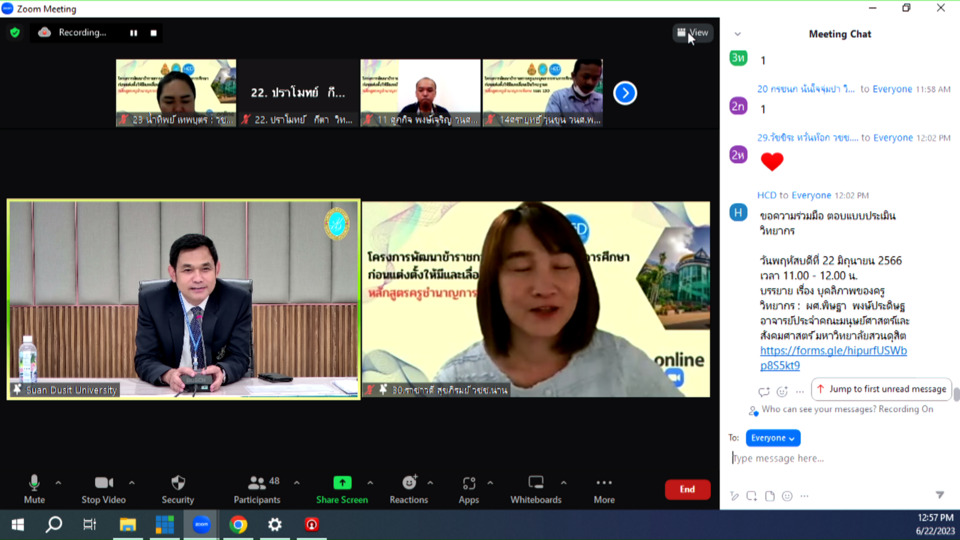Select the first participant thumbnail labeled 23
Screen dimensions: 960x540
(176, 92)
